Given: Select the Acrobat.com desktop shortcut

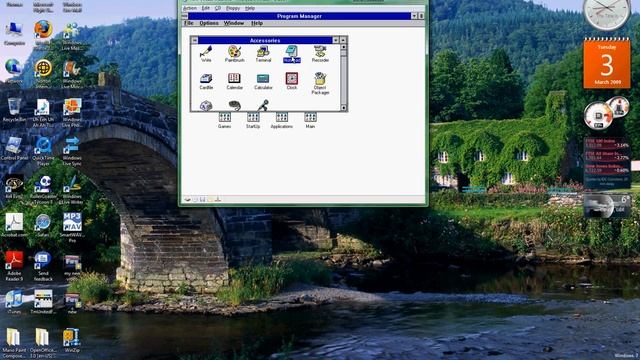Looking at the screenshot, I should (x=14, y=225).
